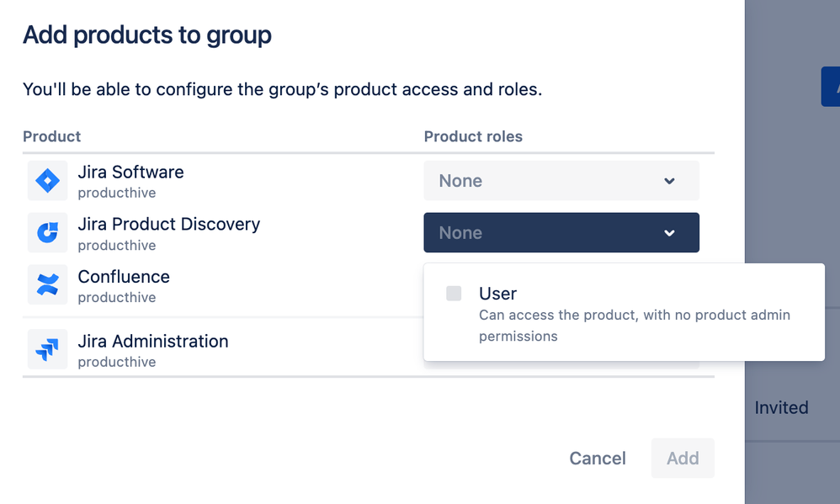The image size is (840, 504).
Task: Click the Jira Administration icon
Action: pyautogui.click(x=48, y=349)
